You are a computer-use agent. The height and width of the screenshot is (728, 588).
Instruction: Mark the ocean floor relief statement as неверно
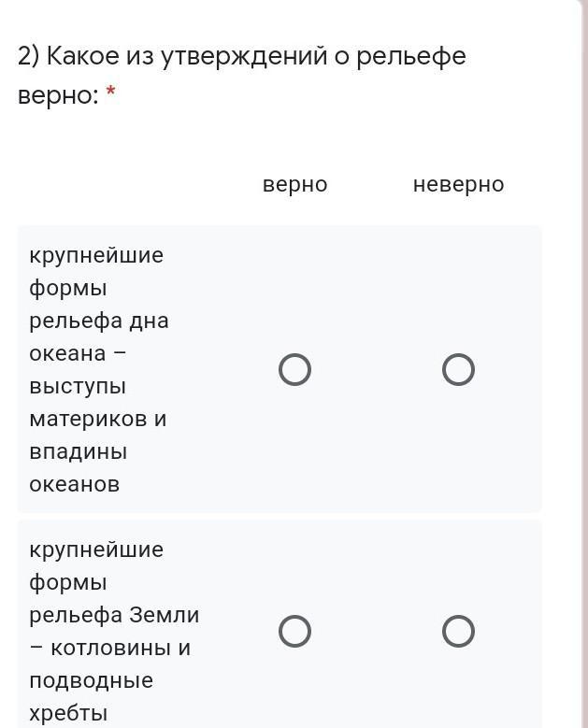coord(458,370)
